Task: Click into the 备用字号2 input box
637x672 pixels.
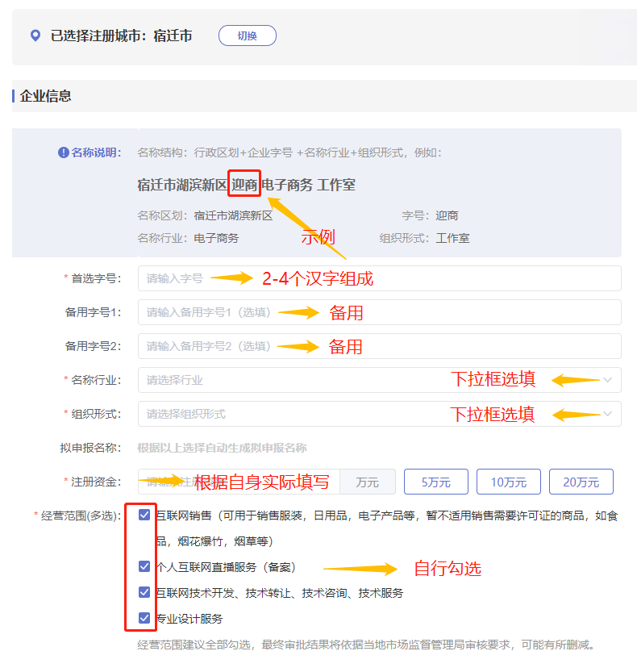Action: pos(379,346)
